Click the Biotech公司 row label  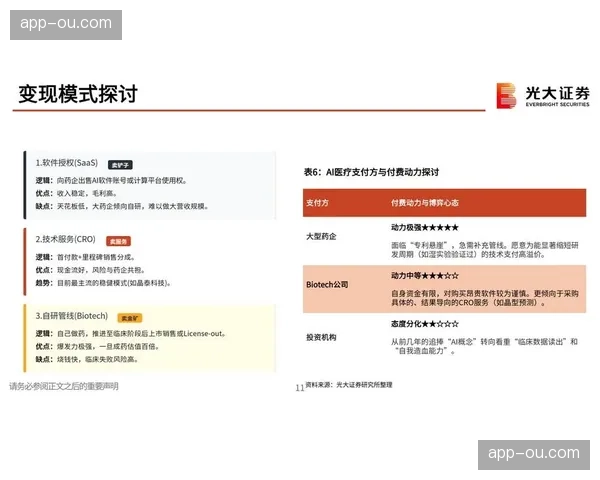pyautogui.click(x=327, y=285)
